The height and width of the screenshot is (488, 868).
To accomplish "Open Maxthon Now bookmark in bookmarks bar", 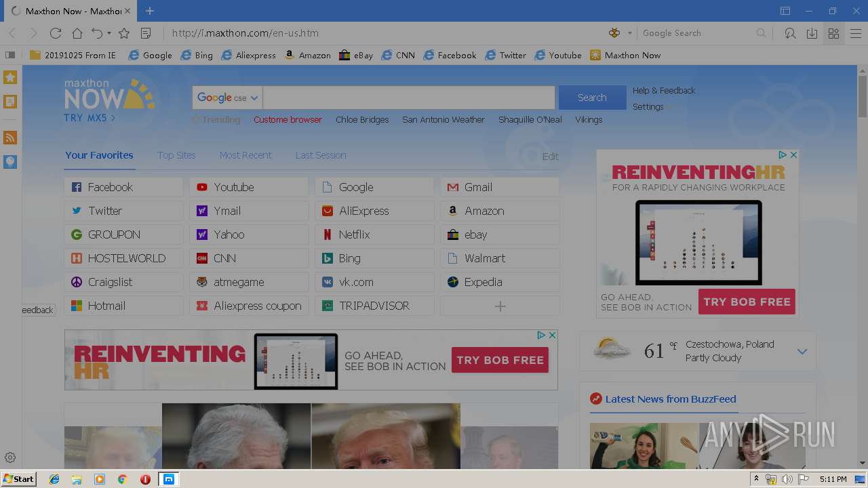I will [625, 55].
